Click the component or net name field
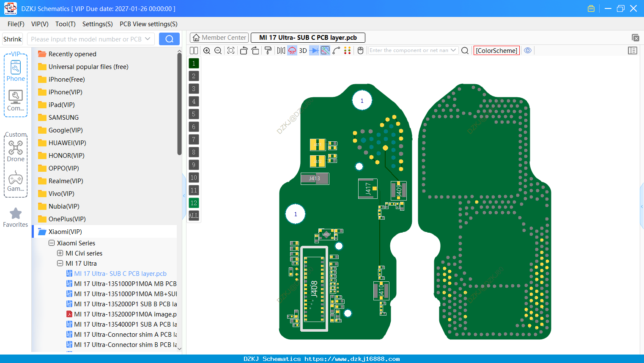This screenshot has height=363, width=644. coord(408,50)
